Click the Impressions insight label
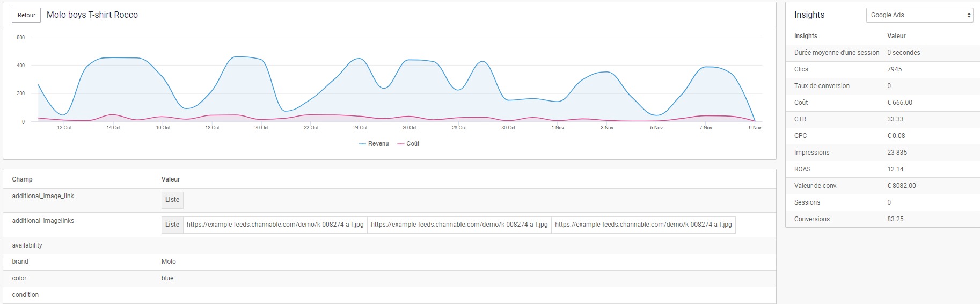This screenshot has height=304, width=980. coord(812,153)
